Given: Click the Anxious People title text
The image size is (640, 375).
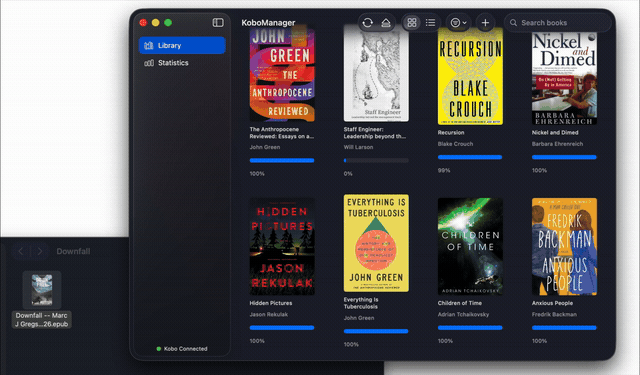Looking at the screenshot, I should point(552,303).
